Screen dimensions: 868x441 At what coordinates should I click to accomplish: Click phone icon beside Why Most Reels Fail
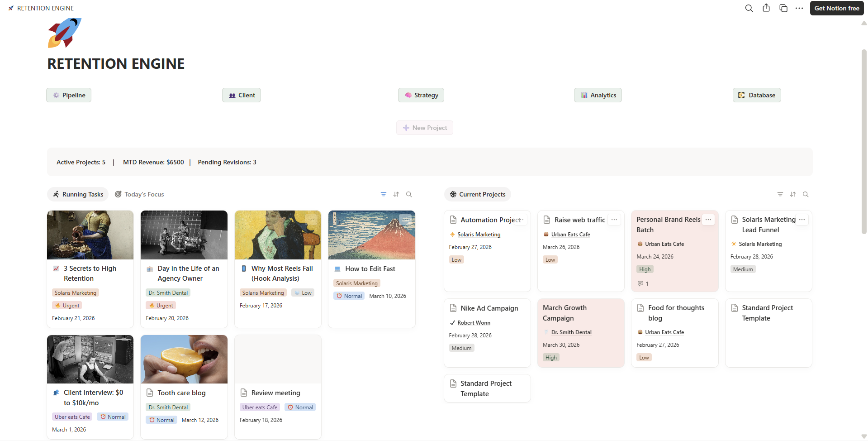pos(244,268)
